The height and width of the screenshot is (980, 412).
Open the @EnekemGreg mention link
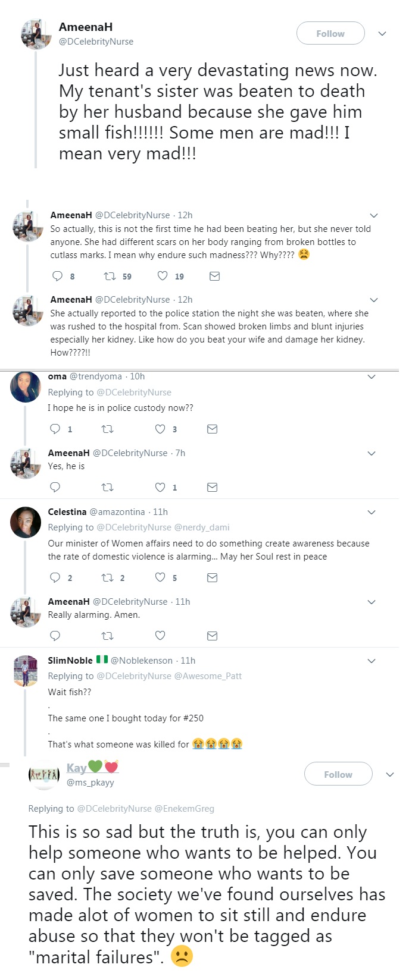[x=184, y=809]
